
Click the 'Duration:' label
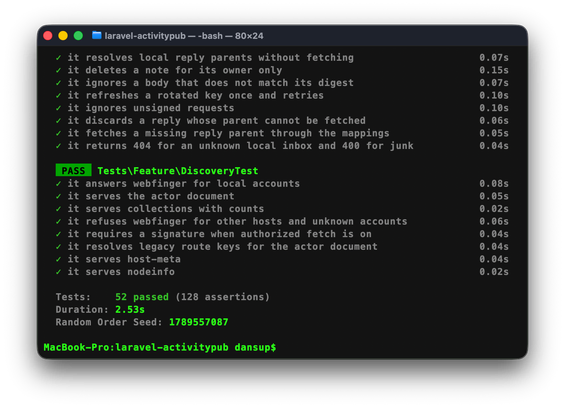(82, 310)
